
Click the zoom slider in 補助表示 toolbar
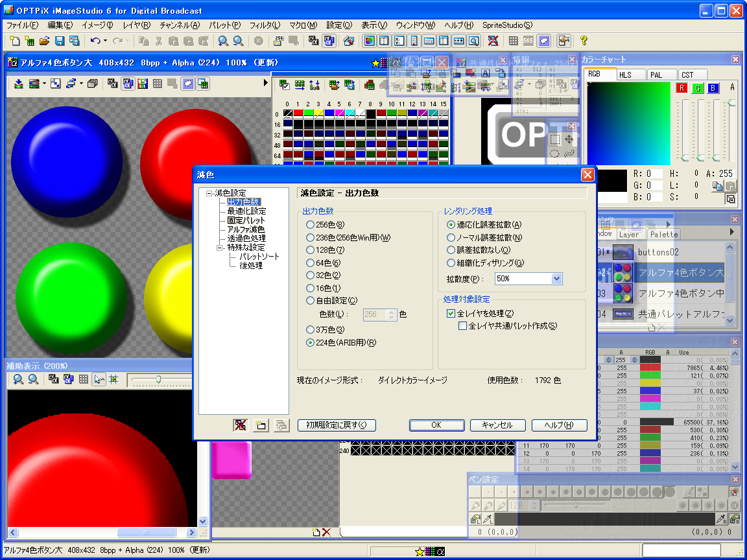(x=159, y=380)
